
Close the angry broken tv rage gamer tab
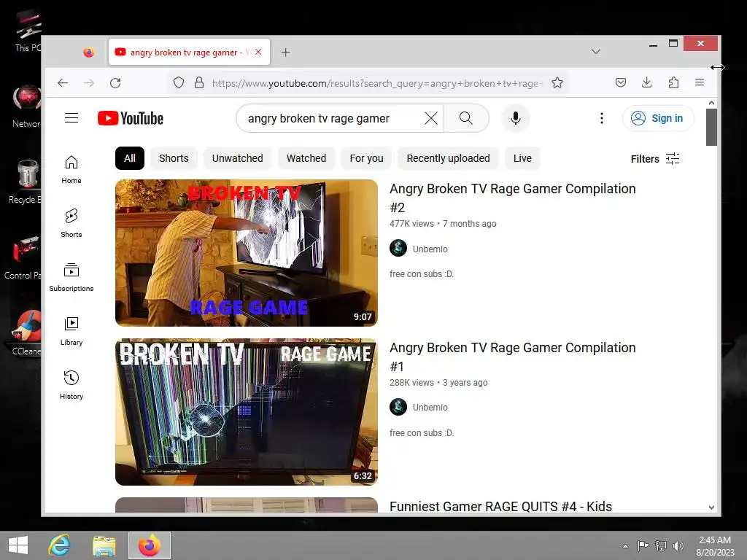(258, 52)
